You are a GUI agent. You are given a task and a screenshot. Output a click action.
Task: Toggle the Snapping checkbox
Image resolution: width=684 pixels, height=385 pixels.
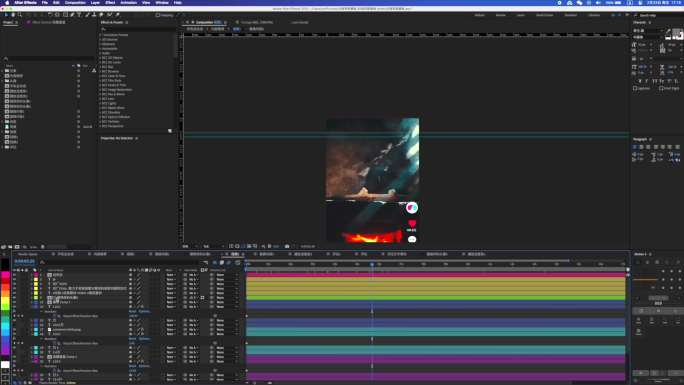pos(157,15)
